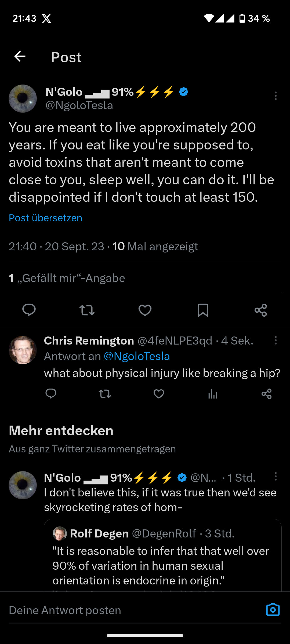The width and height of the screenshot is (290, 644).
Task: Bookmark the main post
Action: [x=203, y=310]
